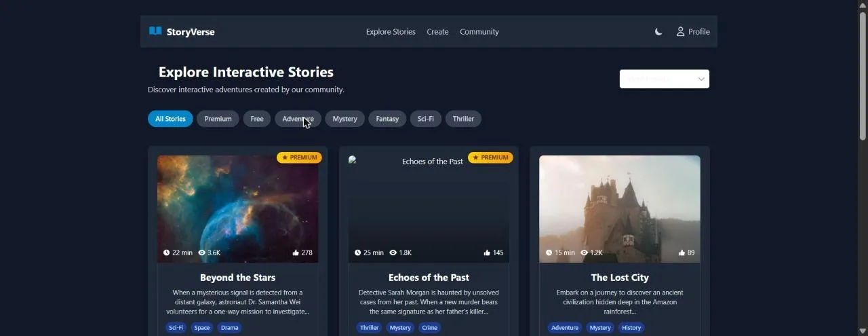
Task: Click the eye views icon on Echoes of the Past
Action: tap(393, 253)
